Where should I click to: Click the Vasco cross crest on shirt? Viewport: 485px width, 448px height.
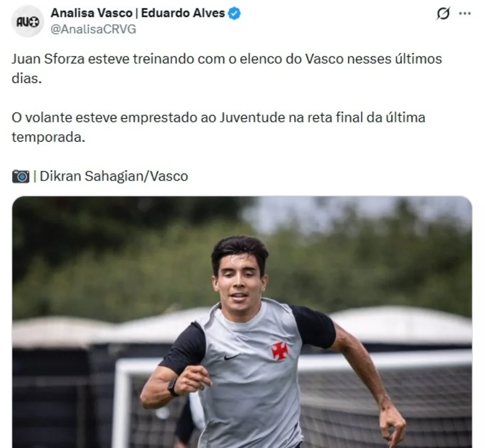(280, 351)
